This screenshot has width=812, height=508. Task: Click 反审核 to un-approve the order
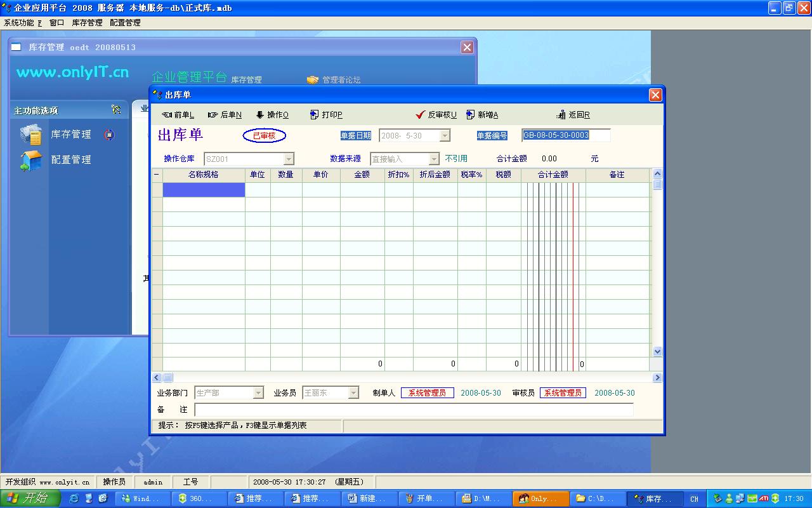[436, 115]
